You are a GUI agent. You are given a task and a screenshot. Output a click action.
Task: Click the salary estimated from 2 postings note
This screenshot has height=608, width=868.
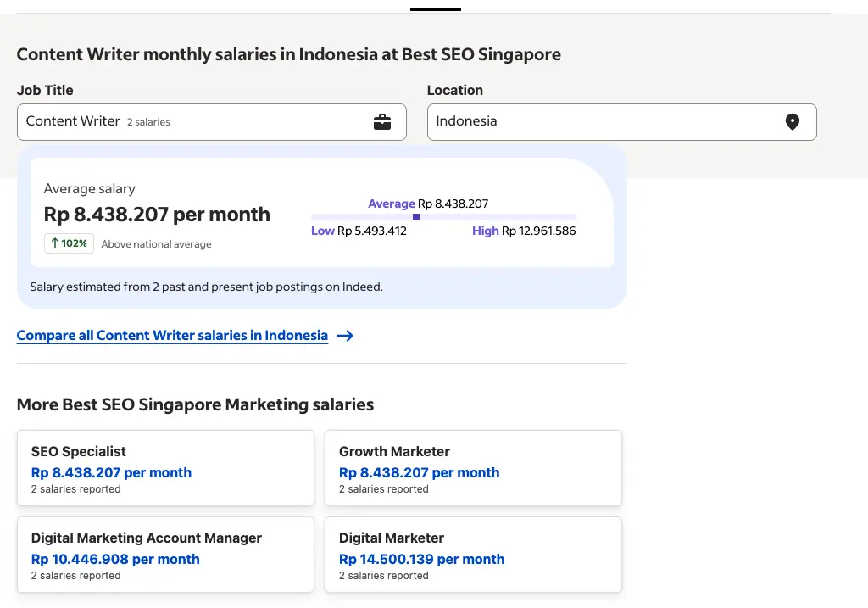207,287
